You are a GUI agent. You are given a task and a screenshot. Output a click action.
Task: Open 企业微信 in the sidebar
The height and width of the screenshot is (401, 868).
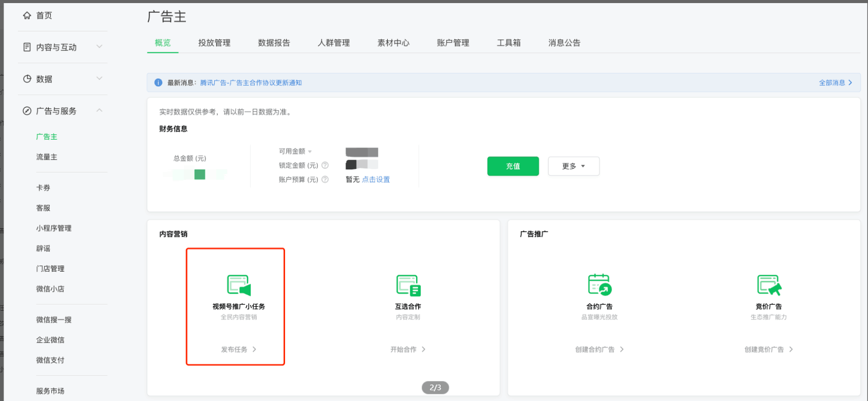point(50,340)
